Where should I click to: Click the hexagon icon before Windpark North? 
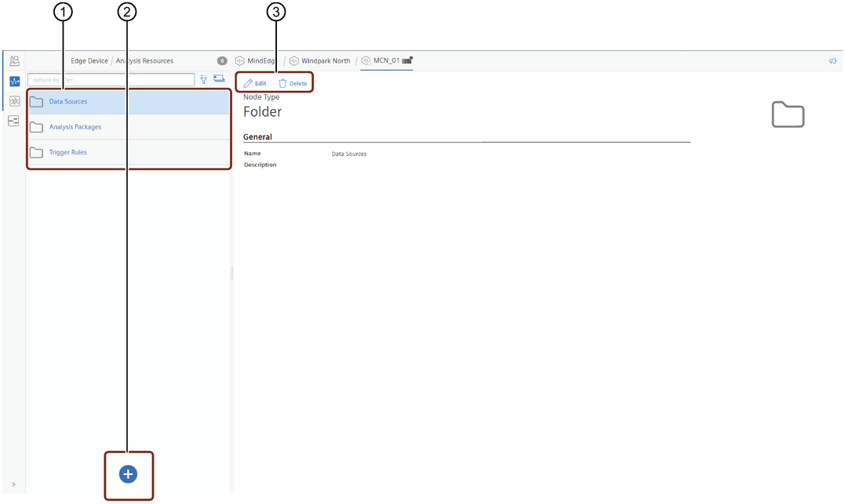click(294, 61)
